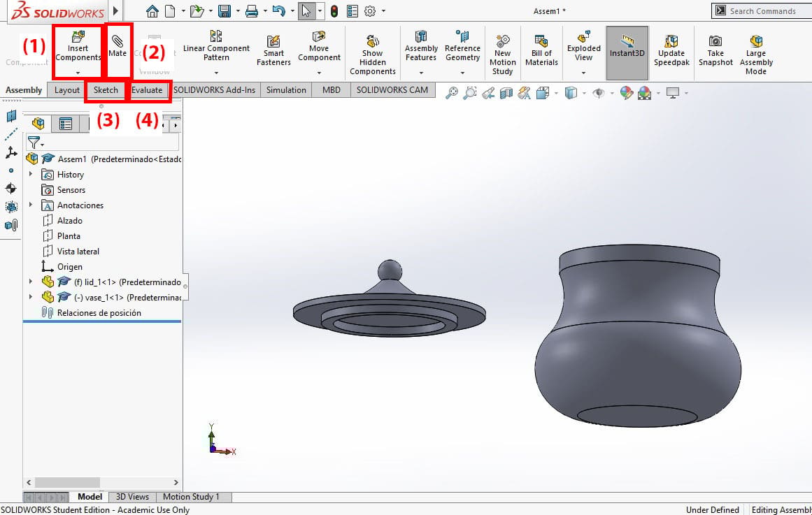This screenshot has height=515, width=812.
Task: Switch to the Evaluate tab
Action: [147, 90]
